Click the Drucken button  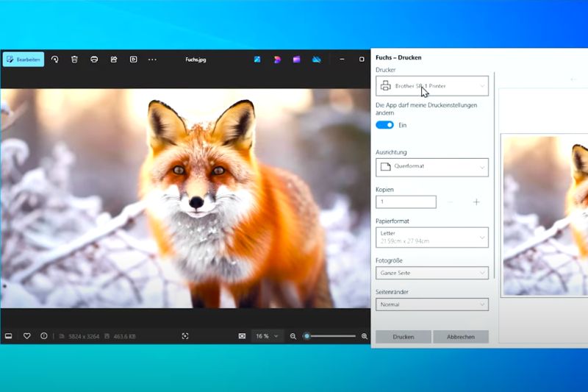403,337
